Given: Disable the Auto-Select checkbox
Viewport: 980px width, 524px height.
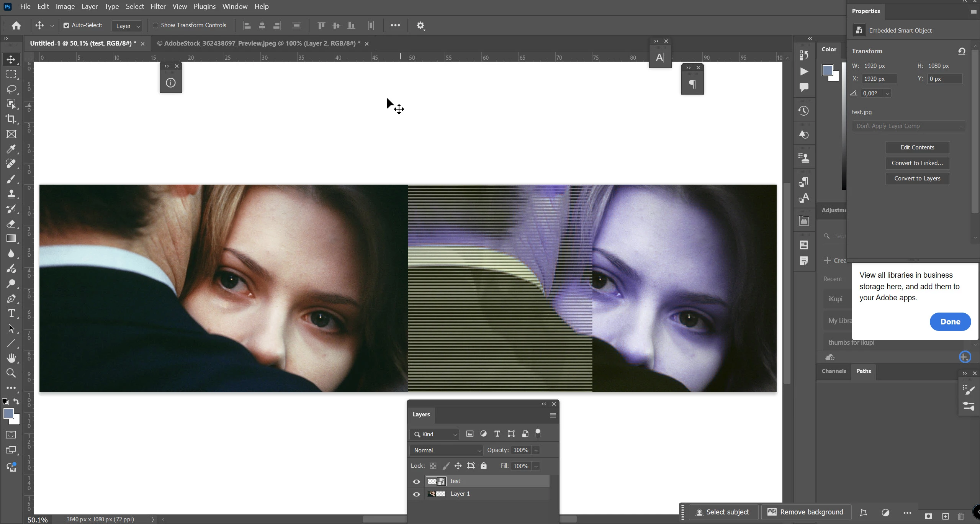Looking at the screenshot, I should click(66, 25).
